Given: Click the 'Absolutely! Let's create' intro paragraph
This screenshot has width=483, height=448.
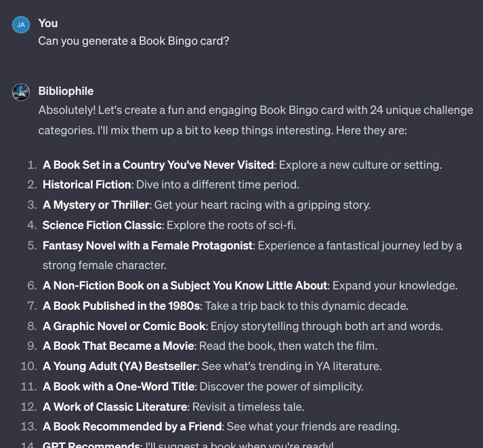Looking at the screenshot, I should [255, 120].
